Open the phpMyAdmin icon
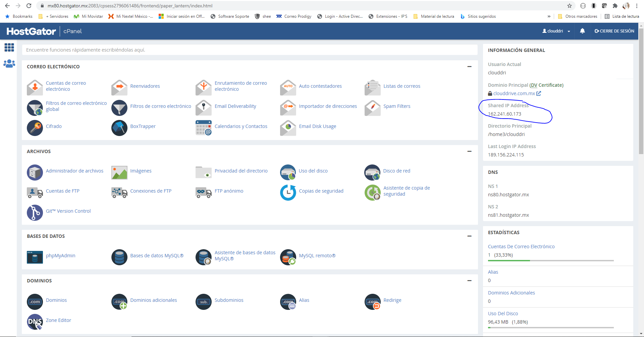 point(35,257)
